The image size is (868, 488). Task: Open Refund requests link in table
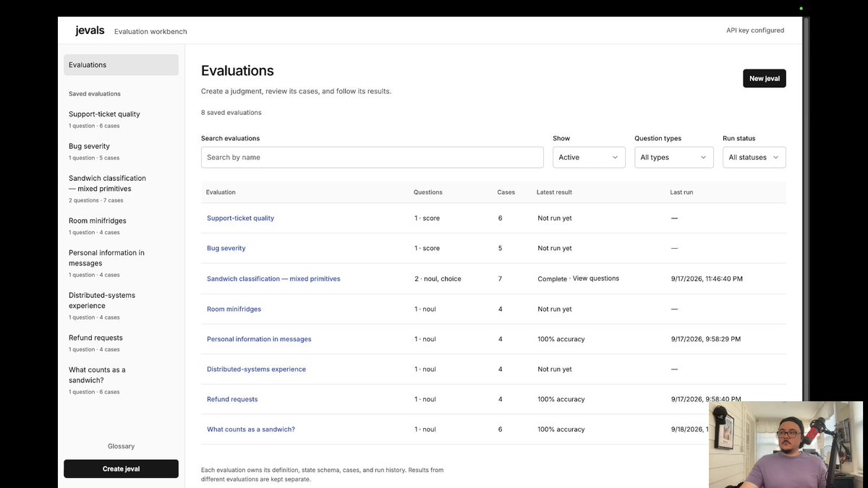pos(232,400)
